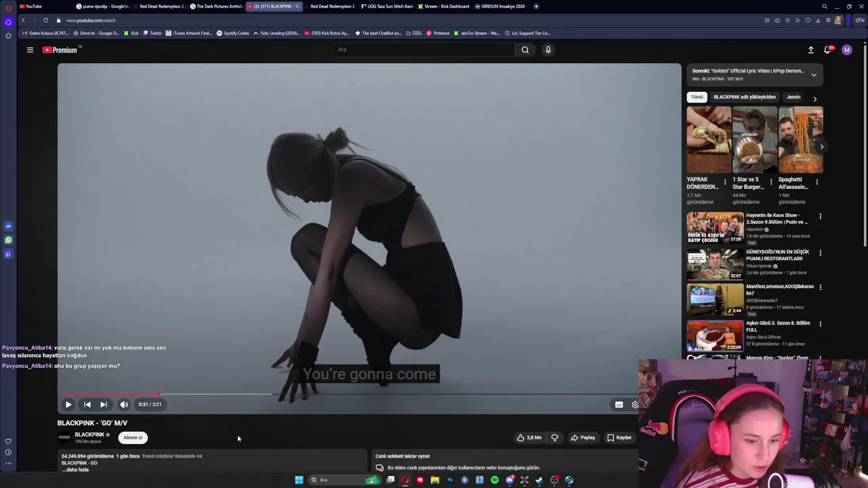The width and height of the screenshot is (868, 488).
Task: Skip to next video in player
Action: point(103,405)
